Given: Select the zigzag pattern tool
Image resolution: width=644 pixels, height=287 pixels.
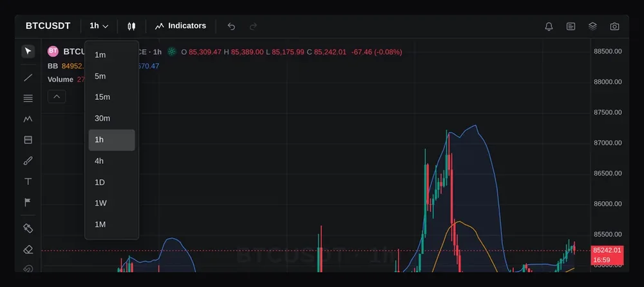Looking at the screenshot, I should pyautogui.click(x=28, y=119).
